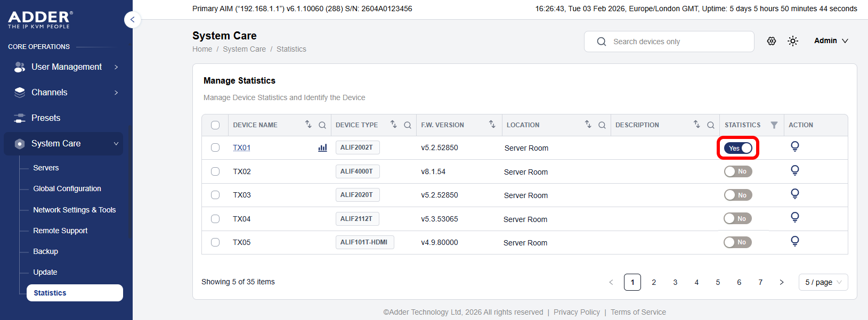Open the 5 / page size dropdown

823,282
